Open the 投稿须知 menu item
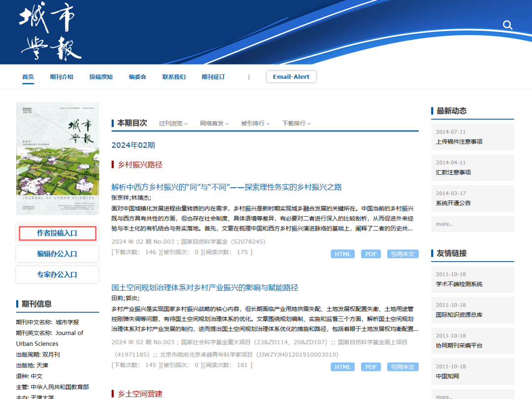This screenshot has width=532, height=399. [x=101, y=77]
